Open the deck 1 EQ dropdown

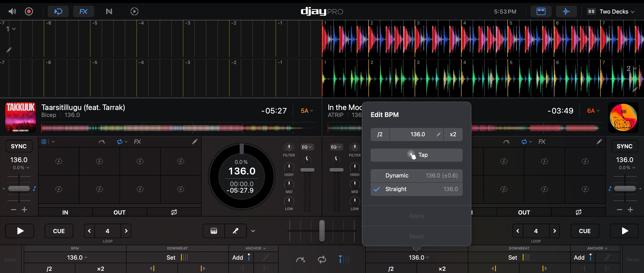(x=307, y=147)
